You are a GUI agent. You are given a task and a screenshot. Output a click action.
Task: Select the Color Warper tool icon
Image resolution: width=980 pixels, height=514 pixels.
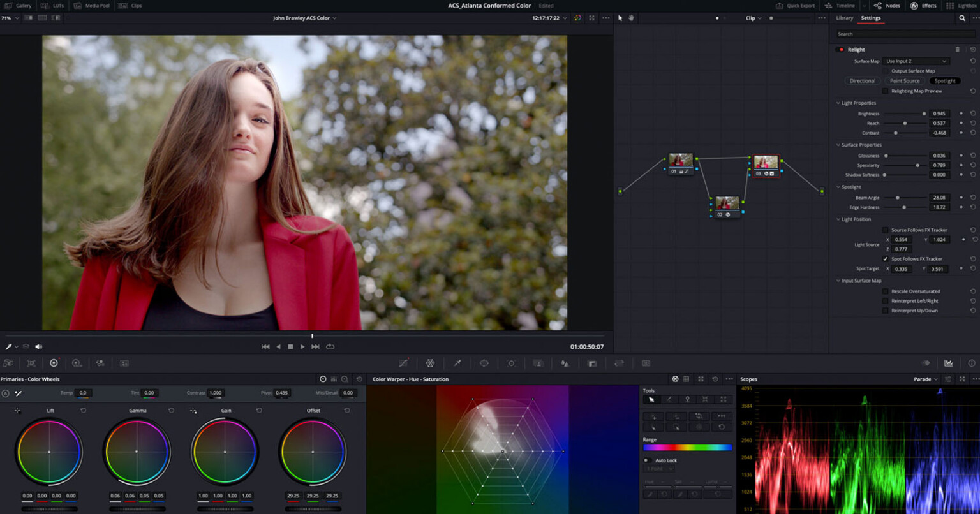[431, 363]
